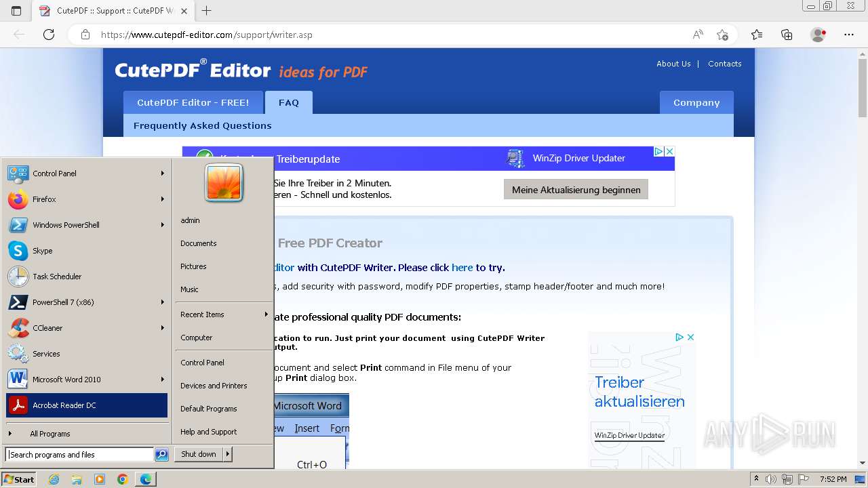View site information lock icon

[x=85, y=35]
